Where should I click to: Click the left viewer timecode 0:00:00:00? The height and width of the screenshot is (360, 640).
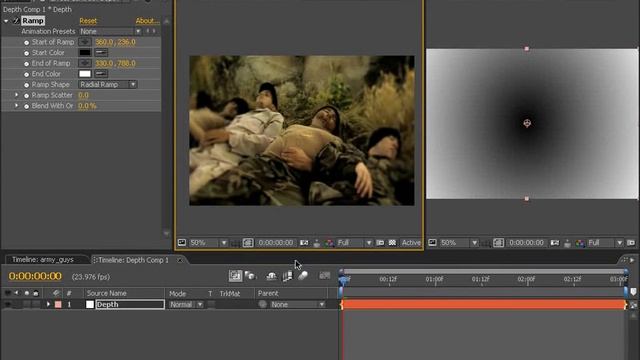(x=276, y=243)
